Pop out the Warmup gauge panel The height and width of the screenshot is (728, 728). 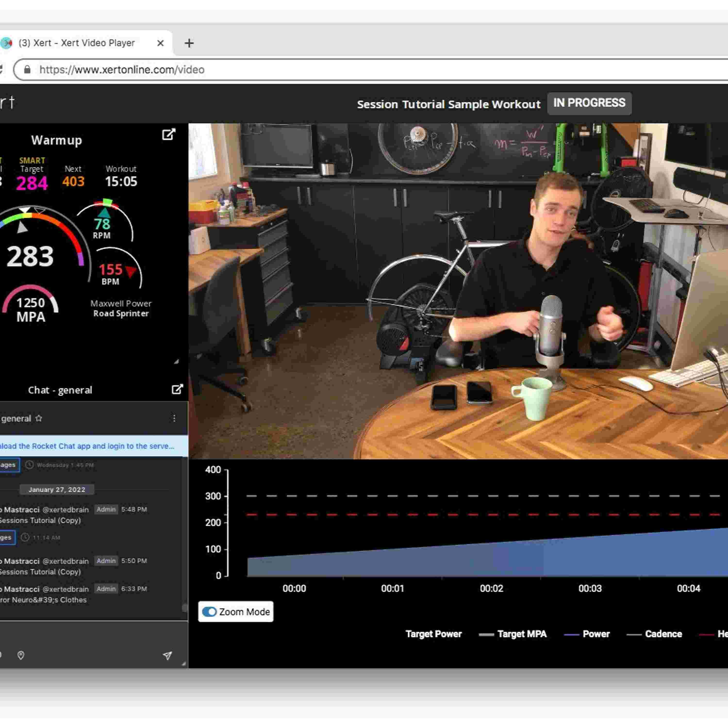(x=168, y=134)
